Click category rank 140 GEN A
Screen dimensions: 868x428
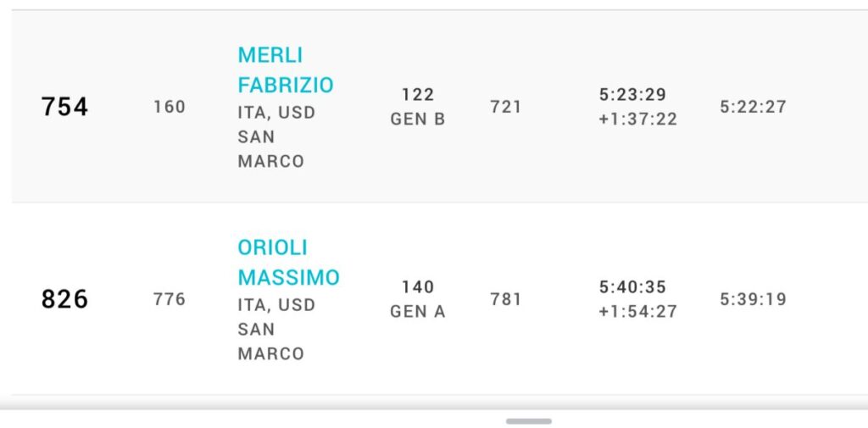tap(418, 299)
